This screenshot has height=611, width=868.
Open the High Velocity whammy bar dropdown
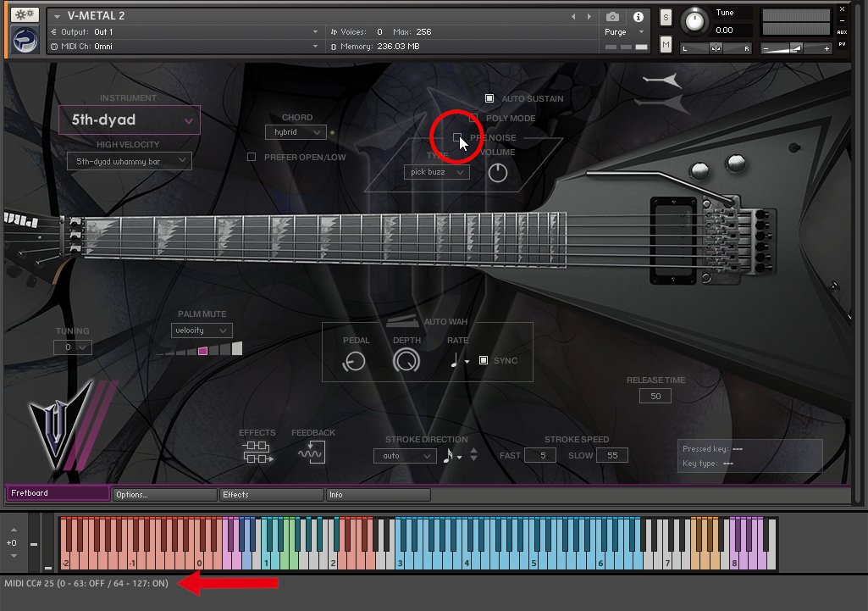coord(130,161)
